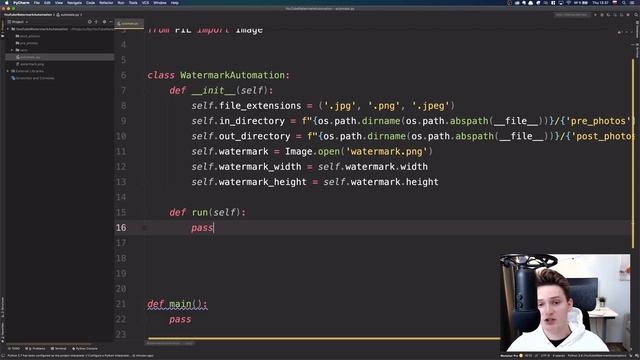Click the locate file target icon in Project panel

[x=90, y=22]
